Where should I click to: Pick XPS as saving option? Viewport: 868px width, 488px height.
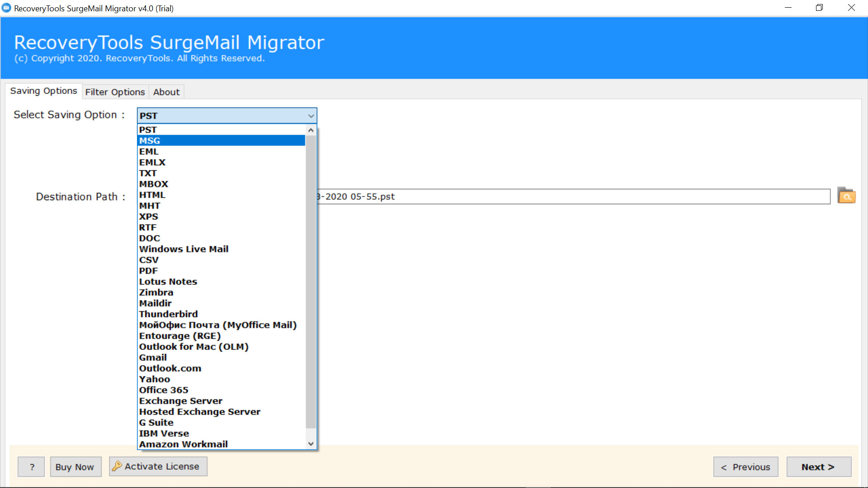tap(222, 216)
